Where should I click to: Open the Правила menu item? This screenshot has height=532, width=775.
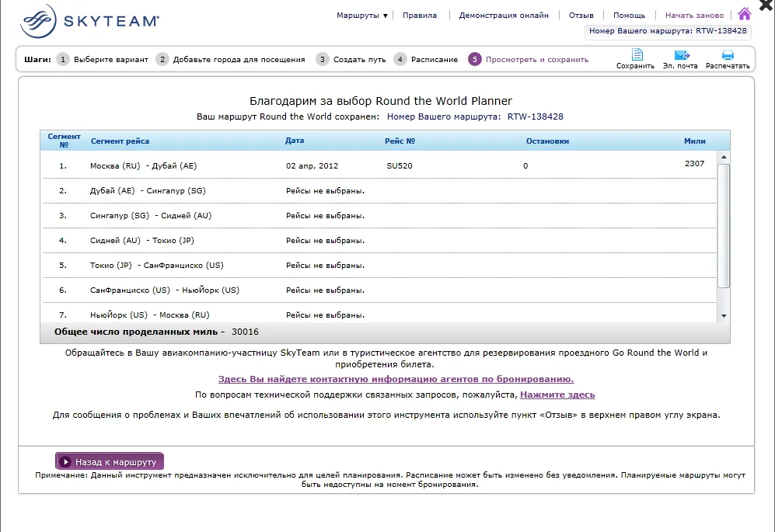[420, 16]
